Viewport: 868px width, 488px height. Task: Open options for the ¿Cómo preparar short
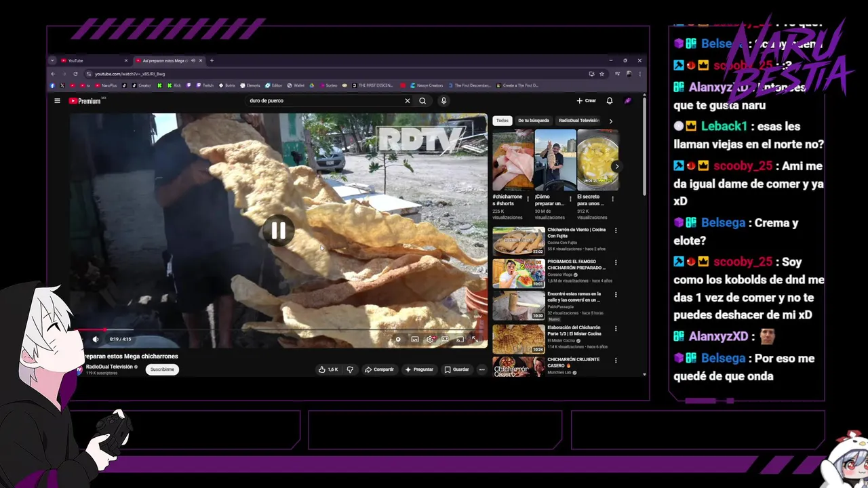click(570, 199)
